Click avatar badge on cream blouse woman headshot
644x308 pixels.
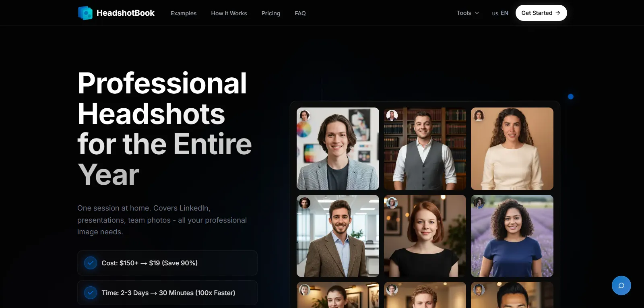[x=479, y=116]
